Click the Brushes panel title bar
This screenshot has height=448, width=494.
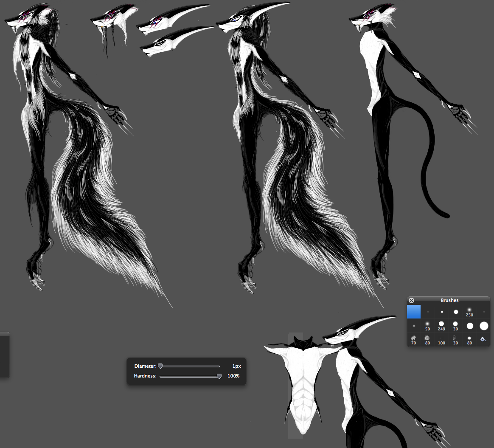click(x=449, y=300)
